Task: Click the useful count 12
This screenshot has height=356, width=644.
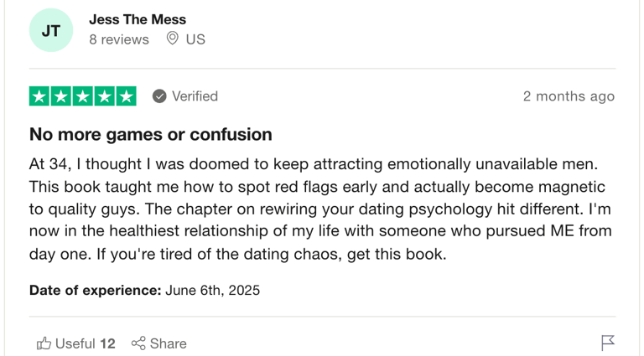Action: click(x=107, y=343)
